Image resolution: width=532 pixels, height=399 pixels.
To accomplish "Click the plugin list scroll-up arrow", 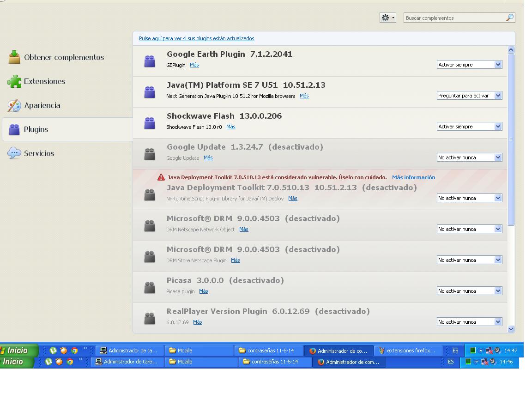I will 511,49.
